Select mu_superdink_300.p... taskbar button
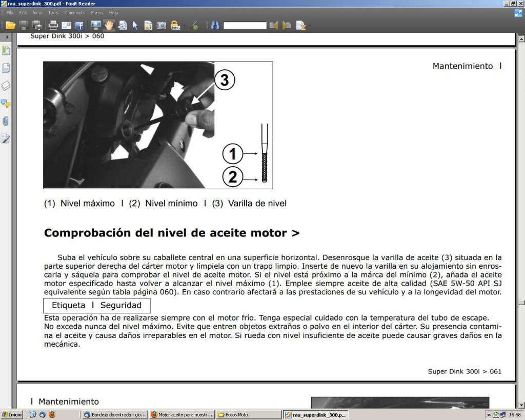 click(x=315, y=415)
